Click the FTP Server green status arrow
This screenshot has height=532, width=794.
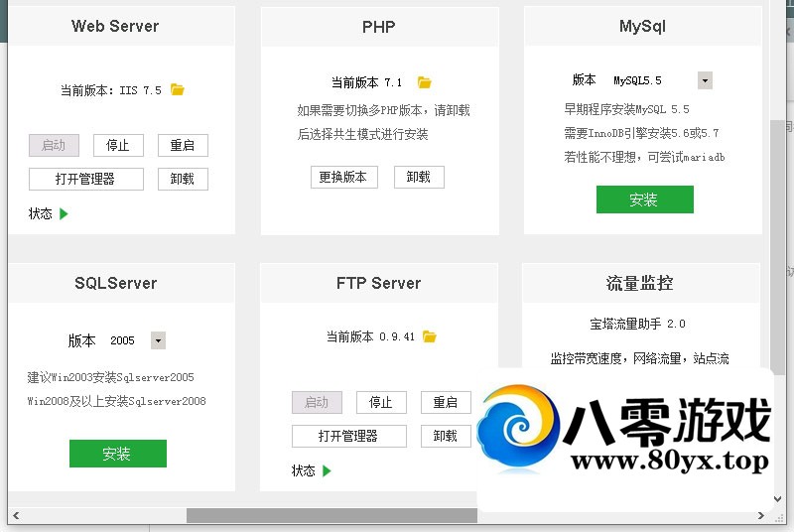coord(327,470)
